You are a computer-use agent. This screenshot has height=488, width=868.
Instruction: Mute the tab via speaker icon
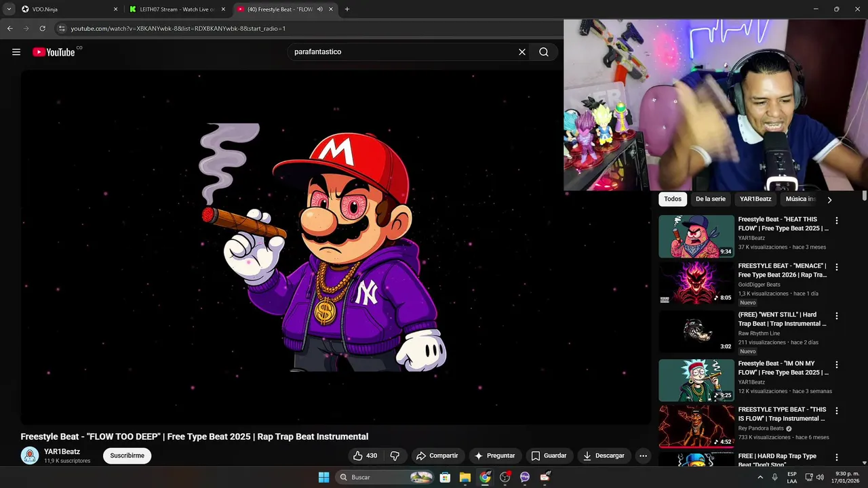pyautogui.click(x=319, y=9)
